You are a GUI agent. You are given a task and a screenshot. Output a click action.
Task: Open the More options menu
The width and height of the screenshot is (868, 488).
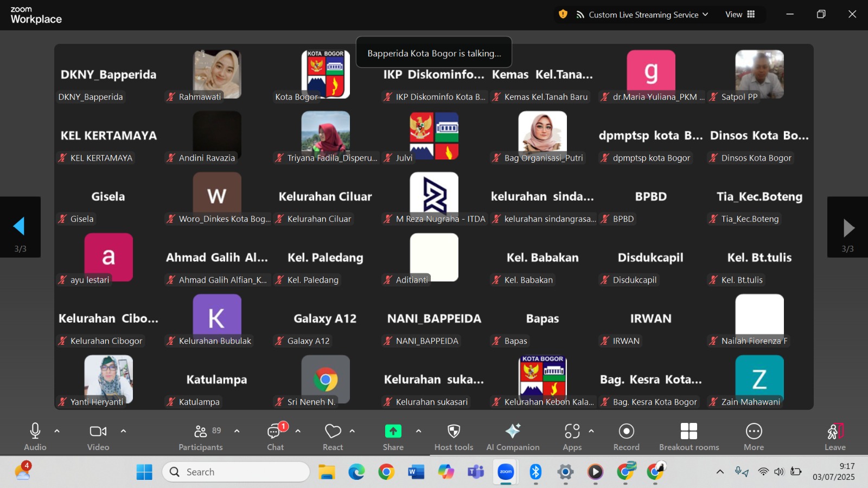click(x=754, y=436)
